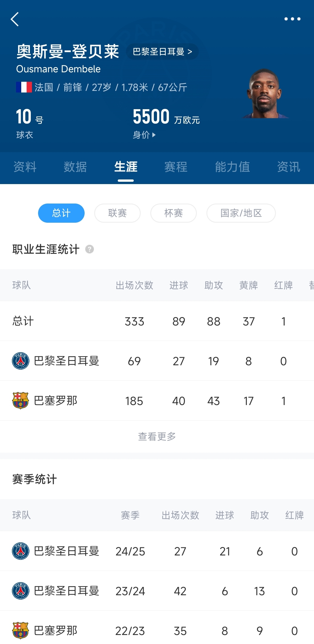The width and height of the screenshot is (314, 644).
Task: Select the 联赛 filter pill
Action: click(117, 213)
